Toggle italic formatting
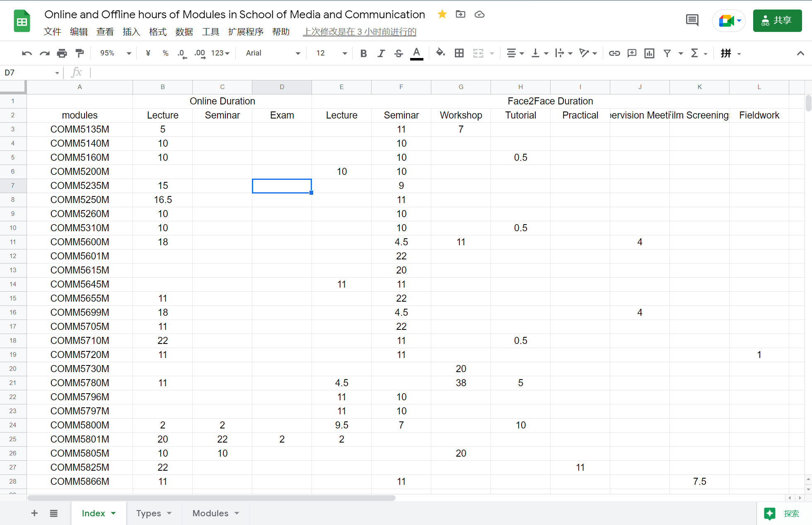Image resolution: width=812 pixels, height=525 pixels. (381, 53)
